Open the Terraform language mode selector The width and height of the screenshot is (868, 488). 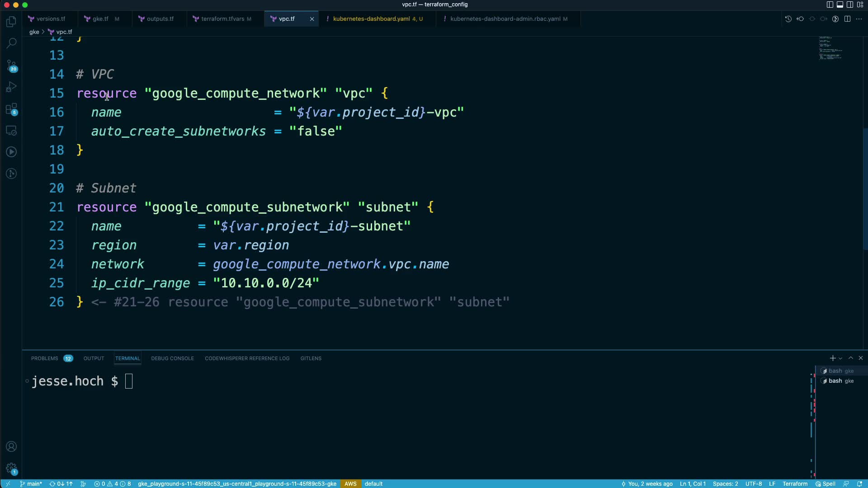pyautogui.click(x=795, y=483)
